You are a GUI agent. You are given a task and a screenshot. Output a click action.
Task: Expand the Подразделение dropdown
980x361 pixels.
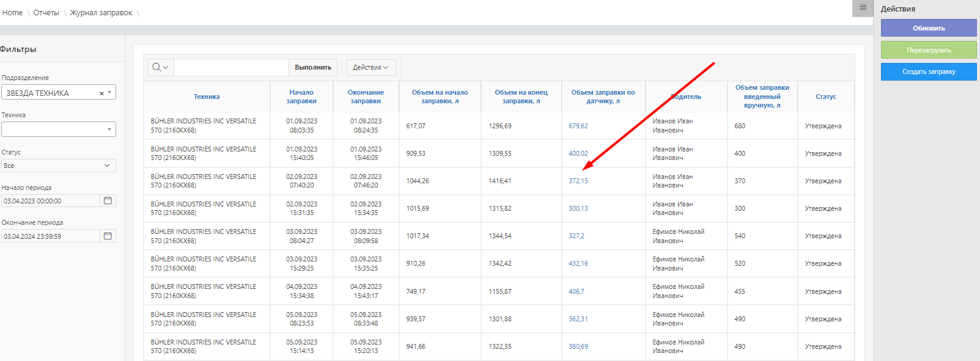(109, 93)
